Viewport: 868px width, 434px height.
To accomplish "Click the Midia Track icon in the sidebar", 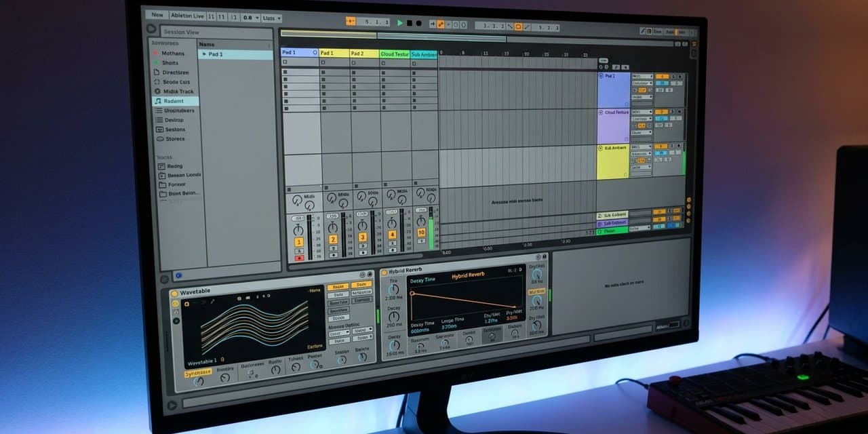I will [157, 91].
